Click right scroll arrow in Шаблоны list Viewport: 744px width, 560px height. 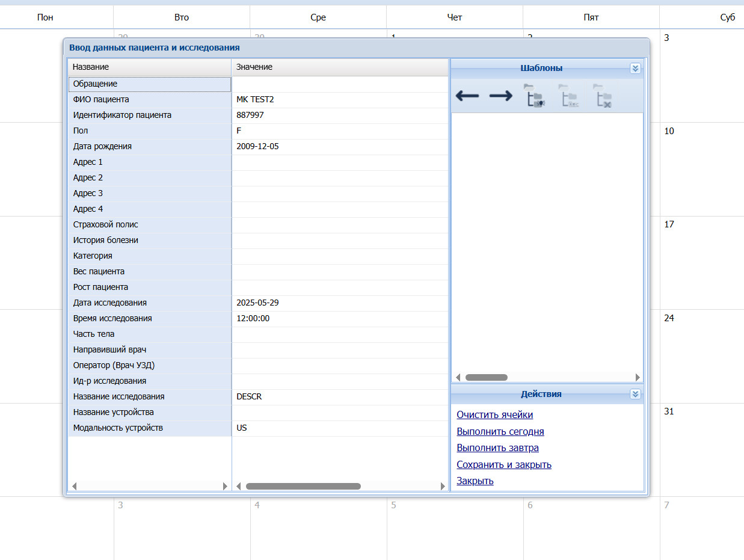pyautogui.click(x=638, y=378)
